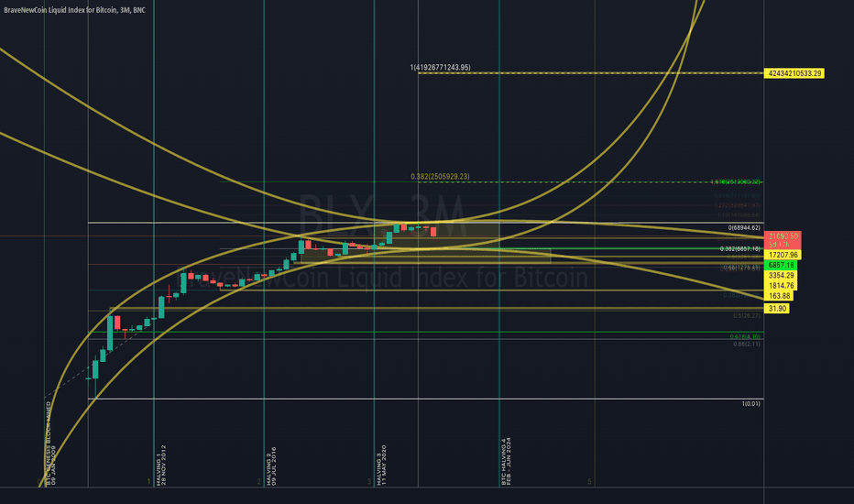Click the Fibonacci label '1(41926771243.95)'
The width and height of the screenshot is (854, 504).
(440, 68)
